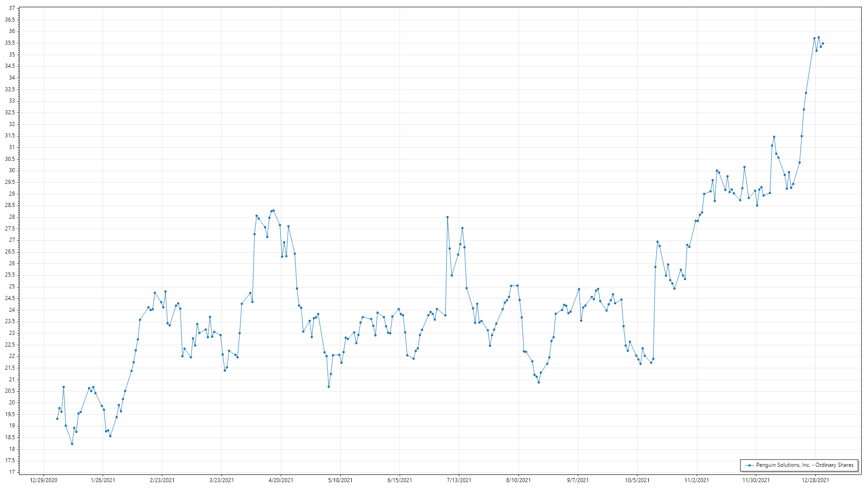Click the 12/29/2020 x-axis date label

tap(43, 480)
